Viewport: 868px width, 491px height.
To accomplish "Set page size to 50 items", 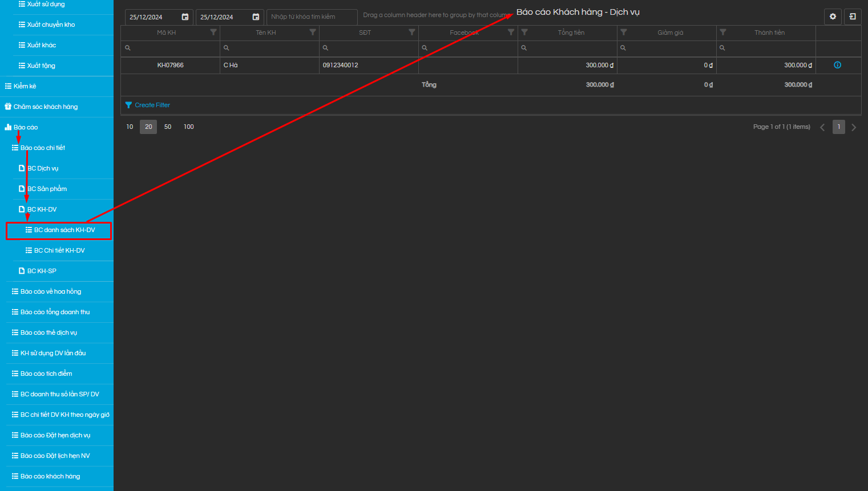I will [168, 127].
